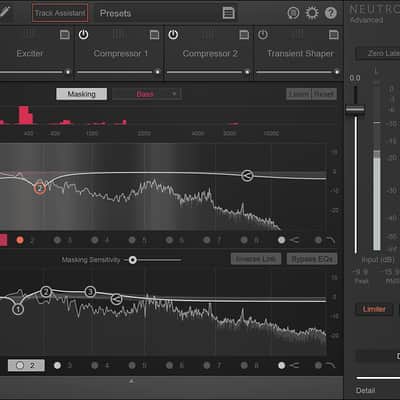Select the Exciter module tab
The width and height of the screenshot is (400, 400).
click(x=30, y=53)
